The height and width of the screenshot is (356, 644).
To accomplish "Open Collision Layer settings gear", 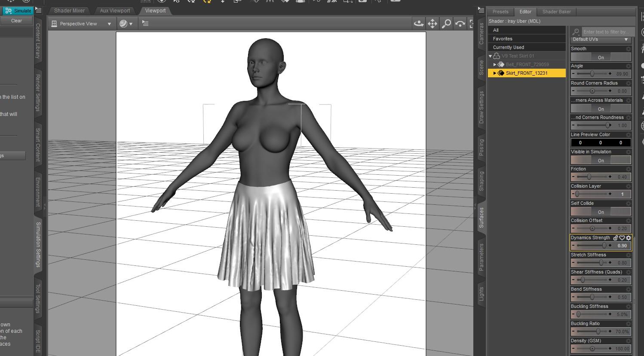I will [629, 186].
